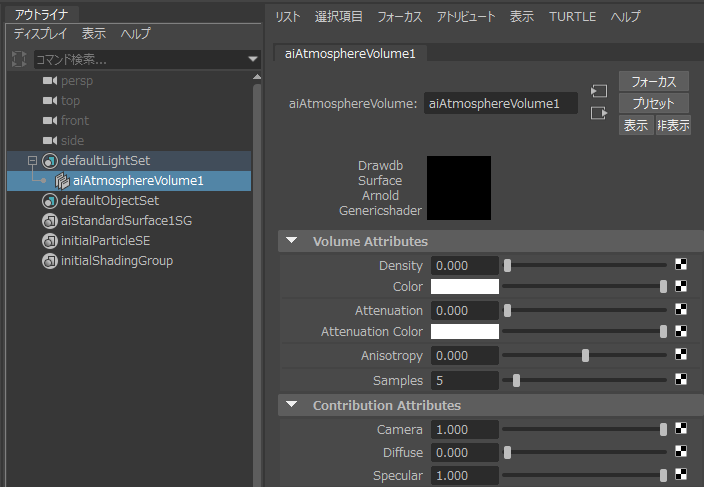Click the Attenuation Color map checker button

pyautogui.click(x=681, y=331)
